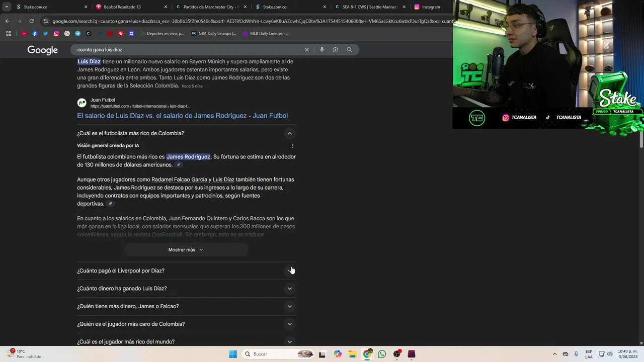This screenshot has width=644, height=362.
Task: Open the NBA Daily Lineups bookmark
Action: pyautogui.click(x=214, y=34)
